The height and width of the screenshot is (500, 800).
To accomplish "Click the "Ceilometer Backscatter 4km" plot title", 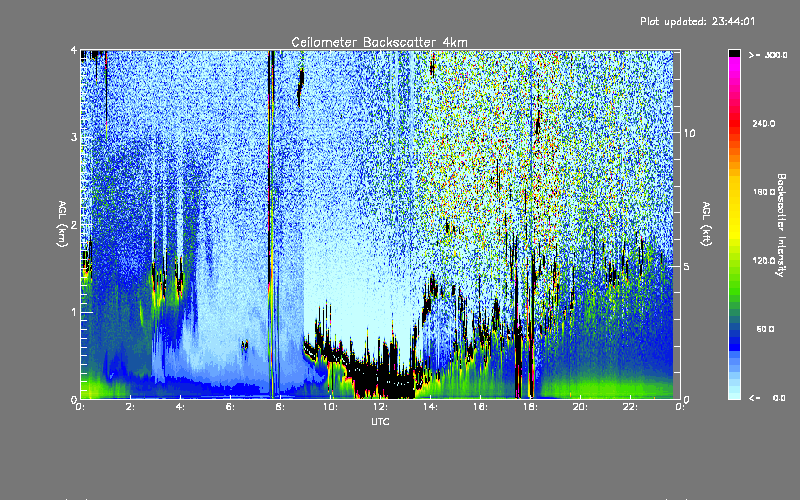I will click(379, 42).
